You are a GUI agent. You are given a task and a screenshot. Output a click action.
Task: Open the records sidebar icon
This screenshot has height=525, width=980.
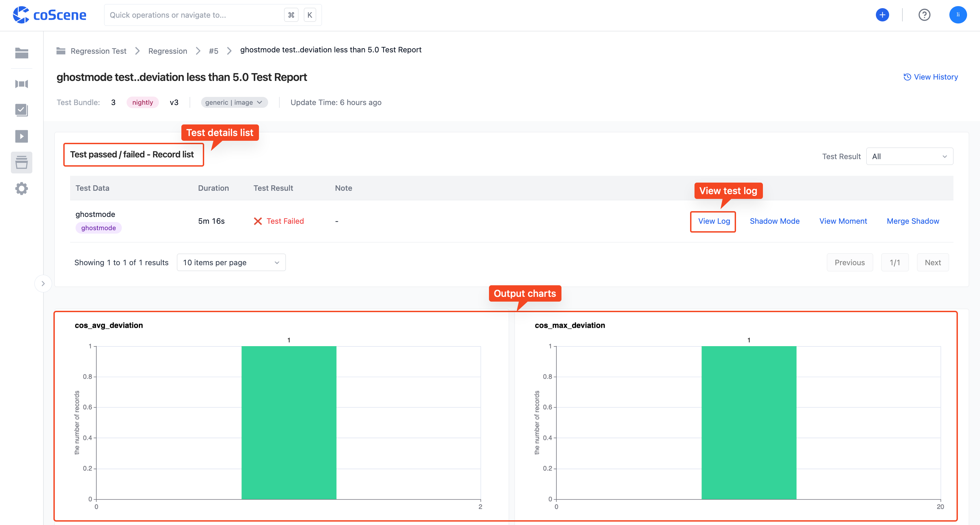(x=22, y=84)
